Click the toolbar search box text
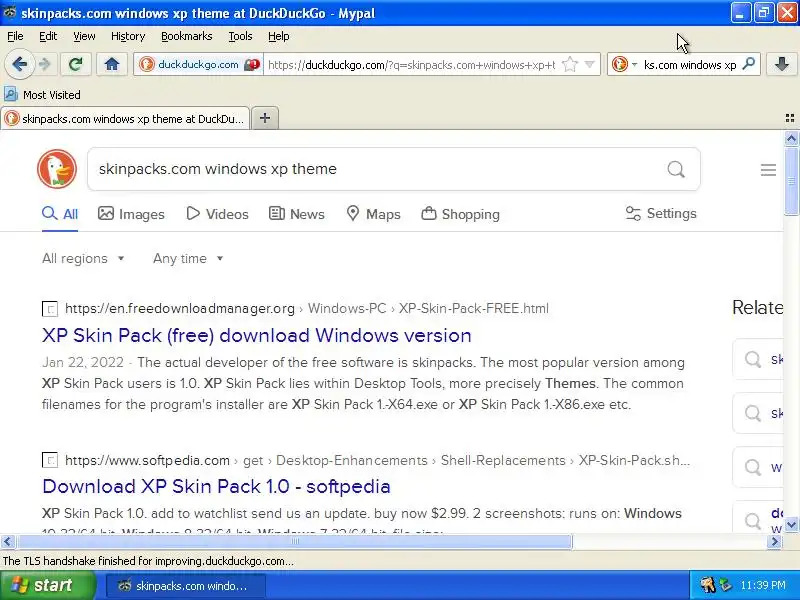This screenshot has width=800, height=600. point(690,65)
